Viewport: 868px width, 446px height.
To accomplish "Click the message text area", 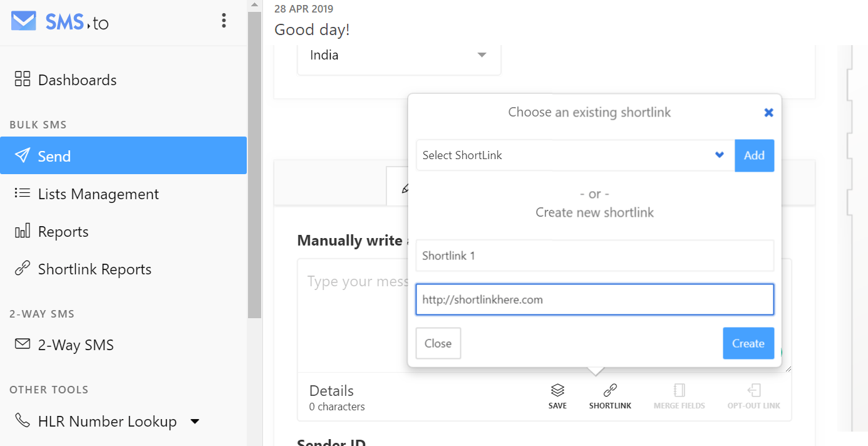I will click(x=352, y=316).
